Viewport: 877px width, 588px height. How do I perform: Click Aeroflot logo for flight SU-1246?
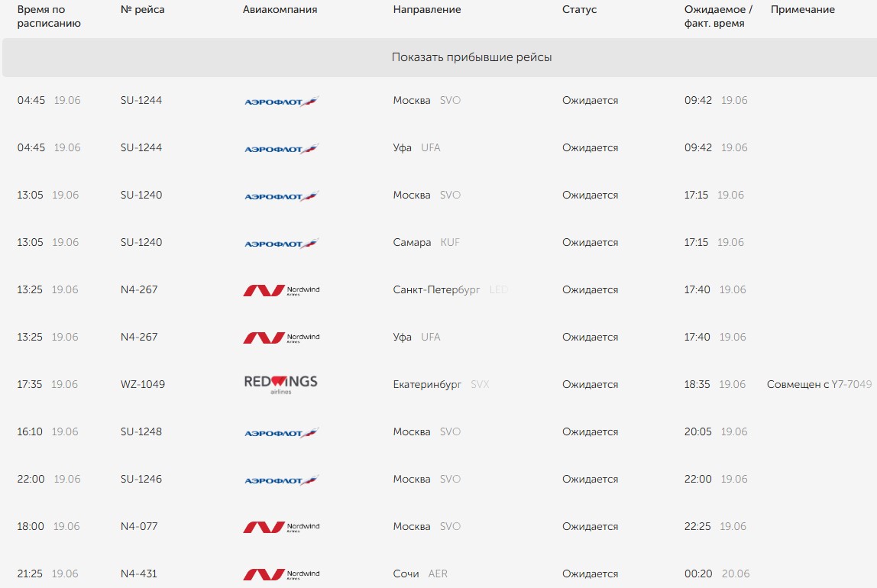281,480
